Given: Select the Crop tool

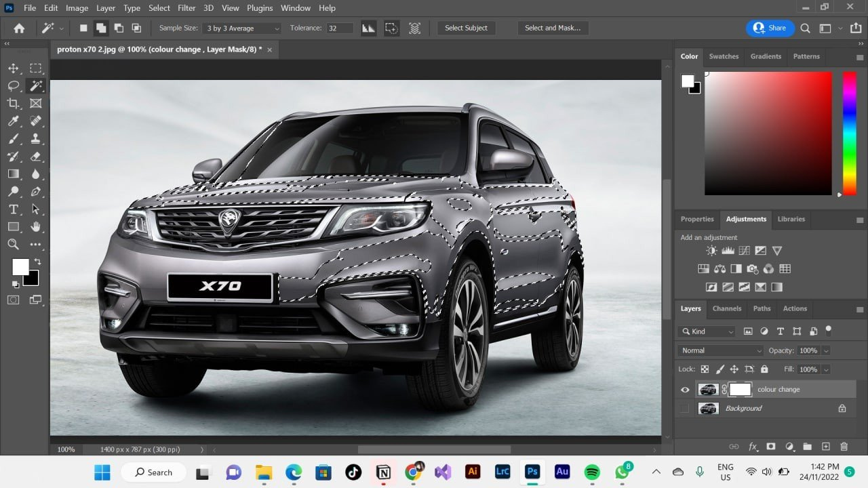Looking at the screenshot, I should point(13,104).
